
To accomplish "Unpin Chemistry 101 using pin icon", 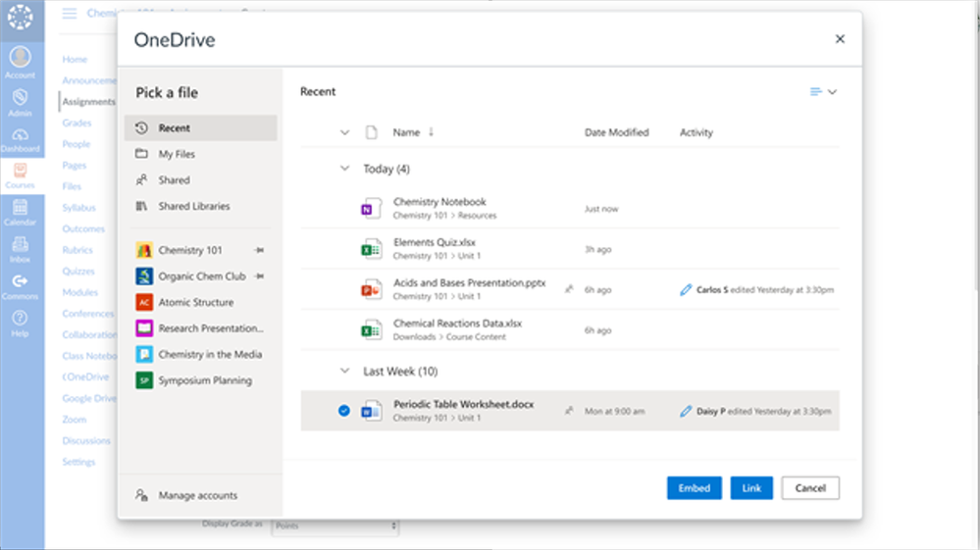I will coord(259,250).
